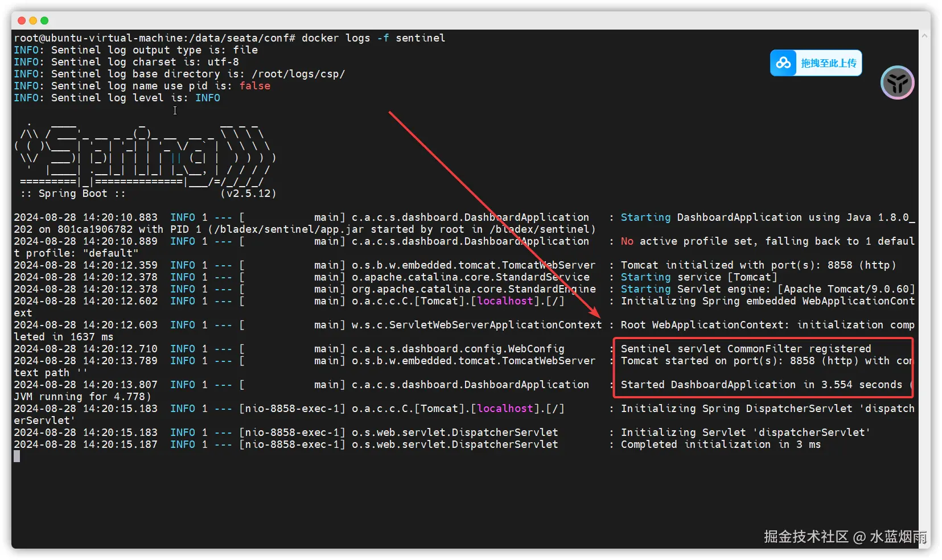The image size is (942, 560).
Task: Select the 'Sentinel log output type is: file' line
Action: click(x=136, y=50)
